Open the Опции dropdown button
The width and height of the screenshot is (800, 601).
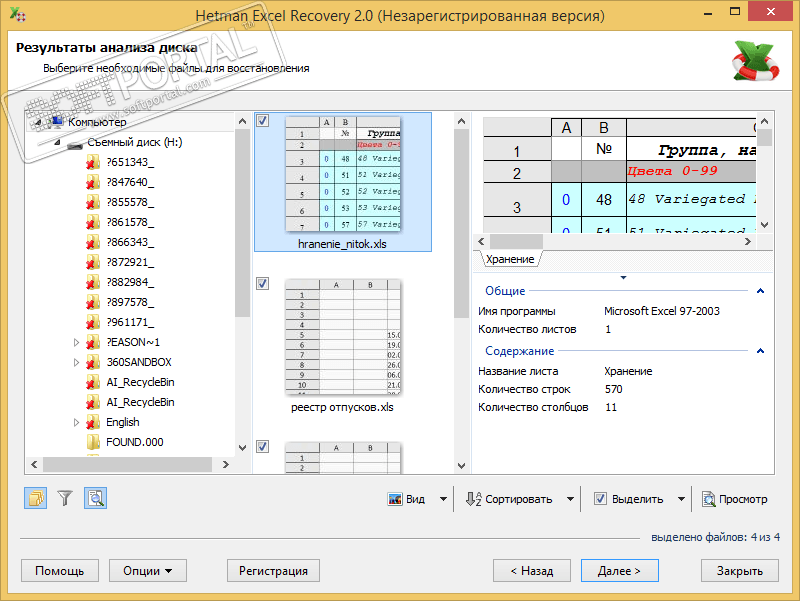[x=147, y=570]
